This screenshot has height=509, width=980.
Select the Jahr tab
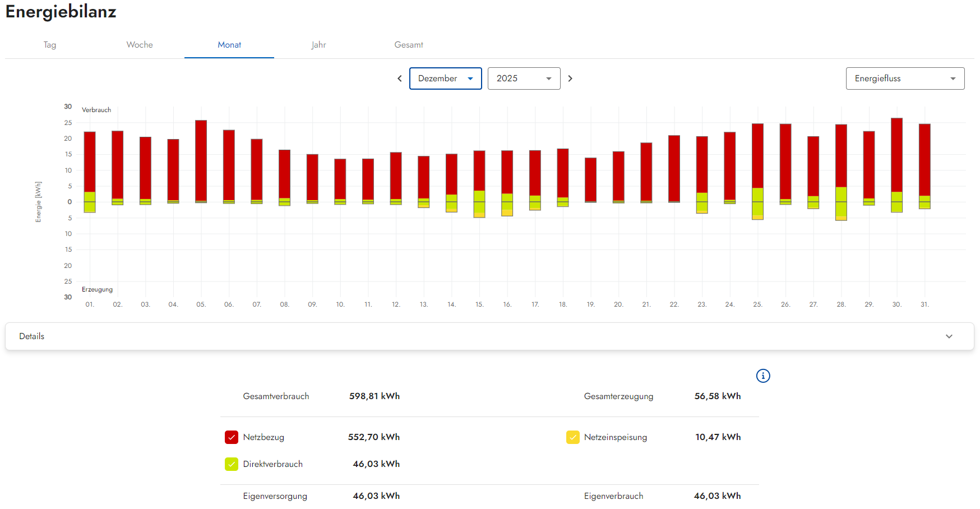point(319,45)
